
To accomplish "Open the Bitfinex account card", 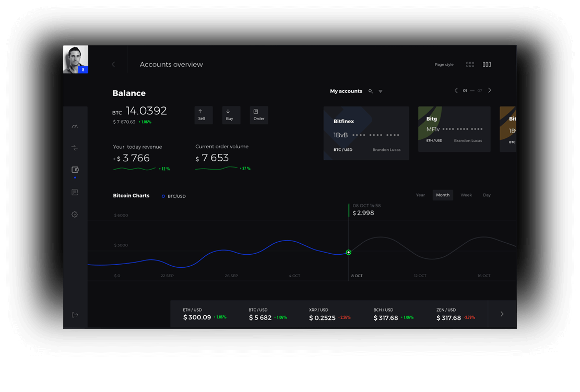I will tap(366, 133).
